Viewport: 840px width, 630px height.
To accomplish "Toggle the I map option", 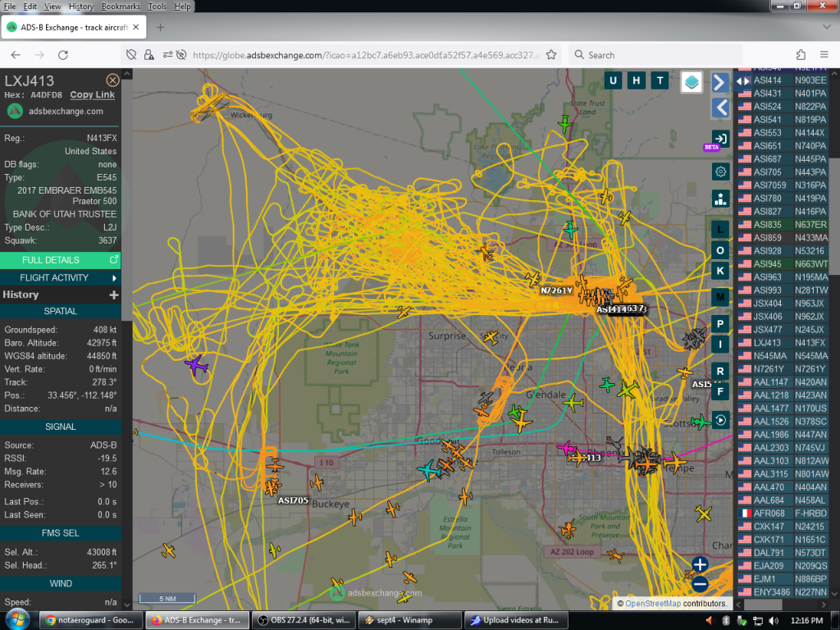I will pyautogui.click(x=720, y=345).
